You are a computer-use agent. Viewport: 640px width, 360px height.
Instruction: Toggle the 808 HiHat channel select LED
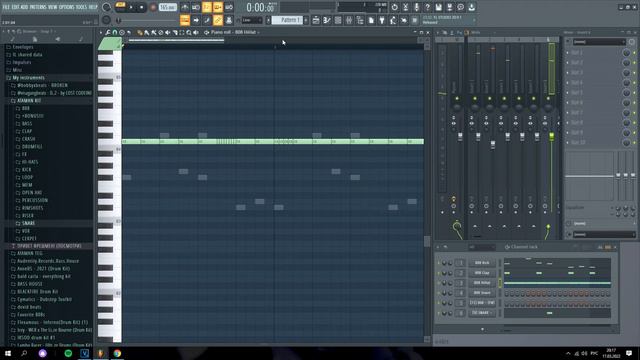[500, 283]
